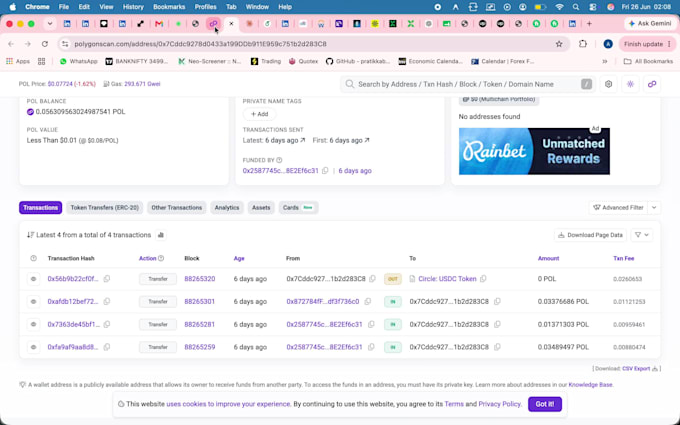Accept cookies with Got it! button
The image size is (680, 425).
pos(545,404)
